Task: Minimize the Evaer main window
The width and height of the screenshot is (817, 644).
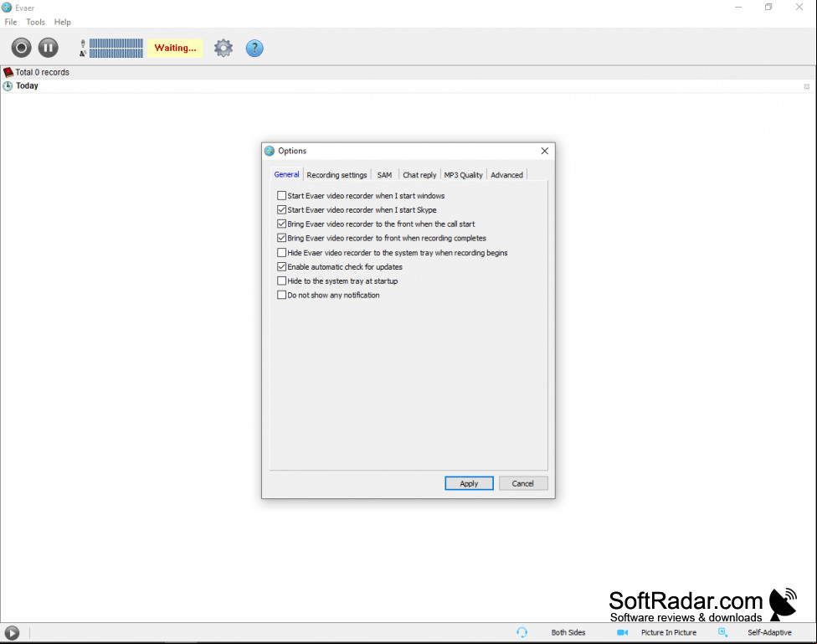Action: pos(738,8)
